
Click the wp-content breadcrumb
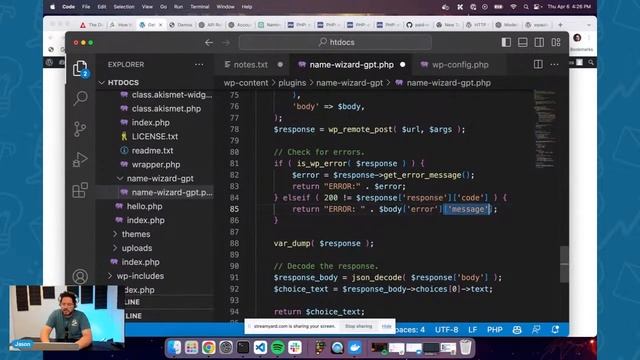(246, 83)
